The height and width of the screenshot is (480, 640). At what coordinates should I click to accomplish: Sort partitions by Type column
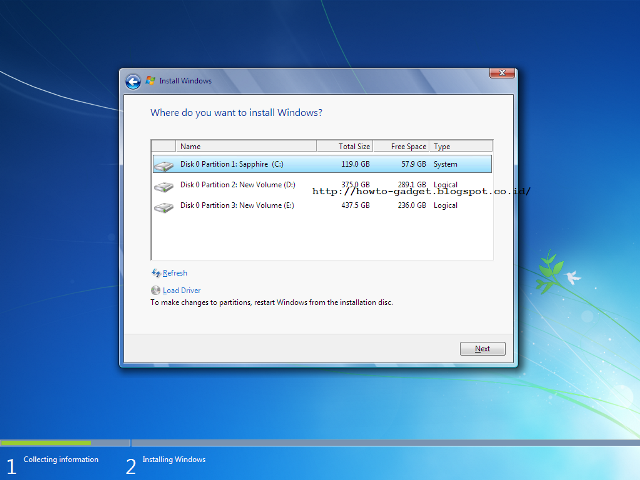(x=461, y=146)
